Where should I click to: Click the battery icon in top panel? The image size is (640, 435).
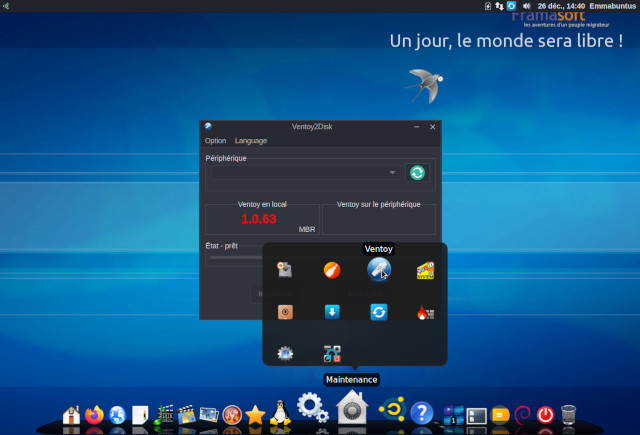tap(488, 6)
